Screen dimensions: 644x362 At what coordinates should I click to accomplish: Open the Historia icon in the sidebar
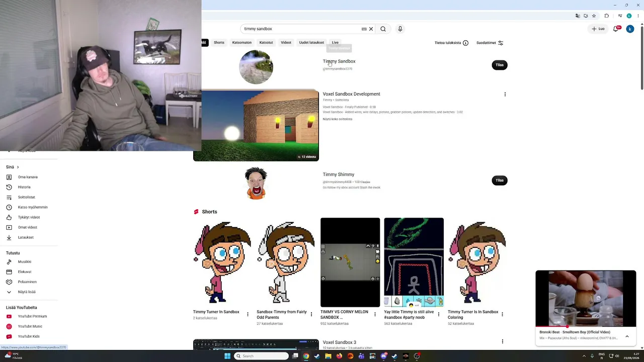coord(9,187)
